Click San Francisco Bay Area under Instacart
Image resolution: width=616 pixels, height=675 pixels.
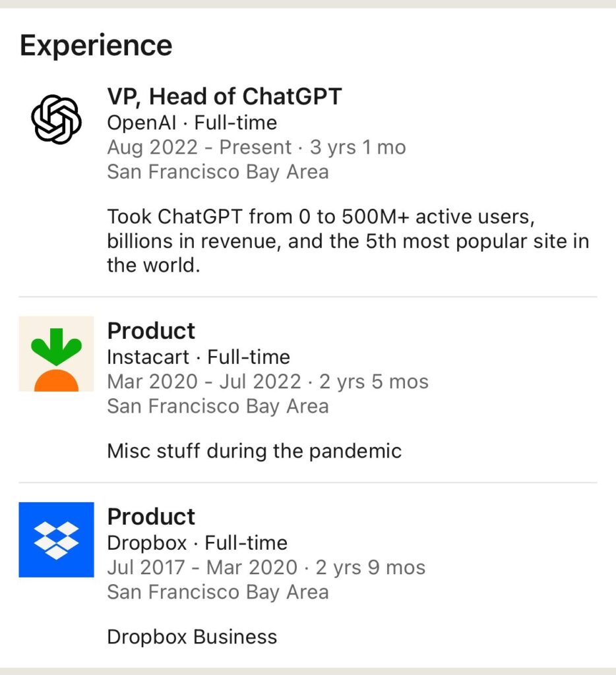tap(218, 406)
